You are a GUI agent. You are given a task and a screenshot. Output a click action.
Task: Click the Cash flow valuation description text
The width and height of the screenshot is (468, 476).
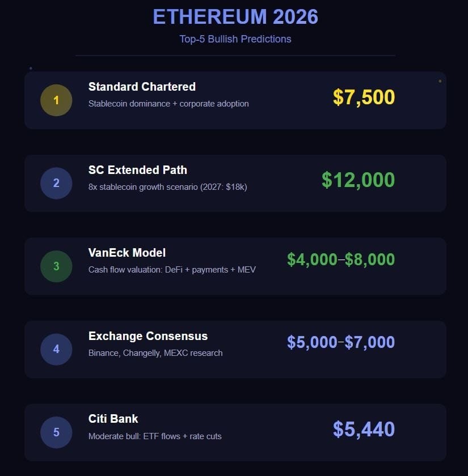pyautogui.click(x=172, y=270)
